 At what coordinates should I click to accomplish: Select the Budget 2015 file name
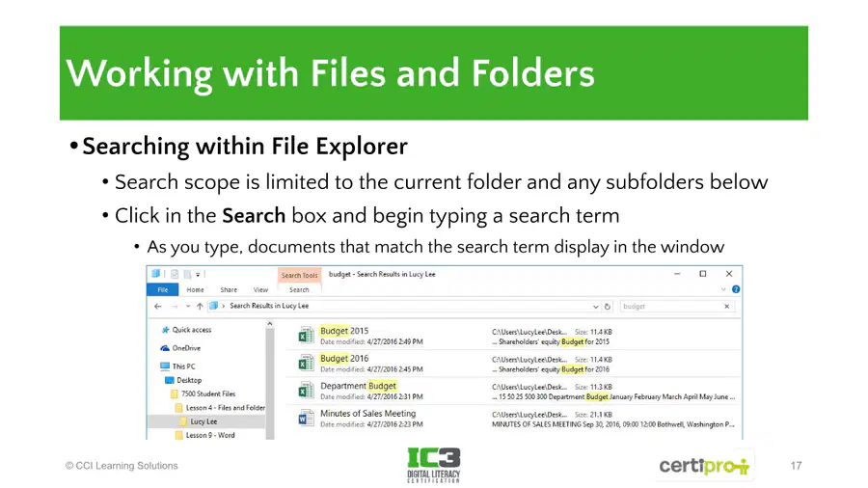pyautogui.click(x=343, y=331)
